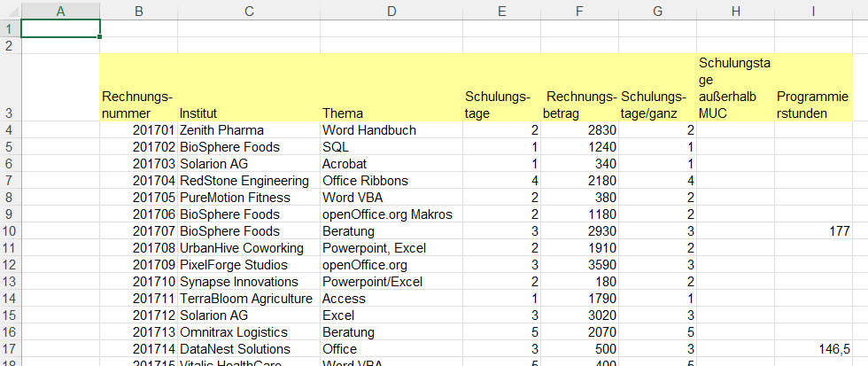Select the cell with value 146,5
Screen dimensions: 868x366
pos(812,349)
